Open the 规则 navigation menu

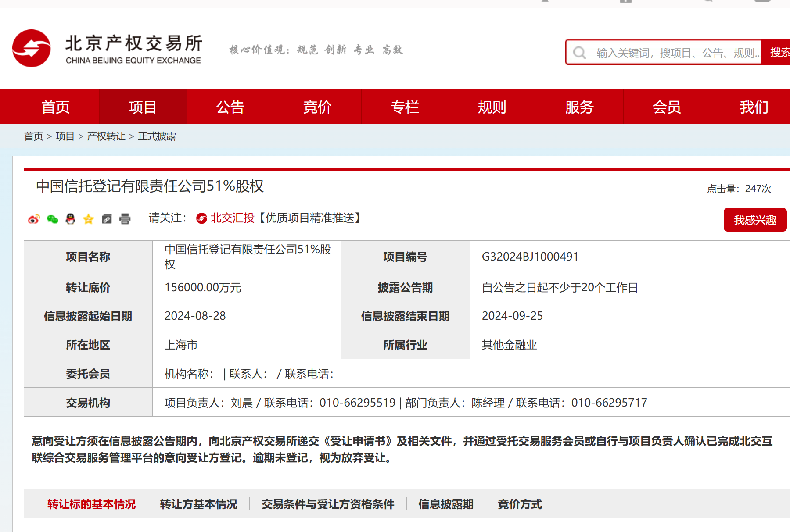point(492,106)
